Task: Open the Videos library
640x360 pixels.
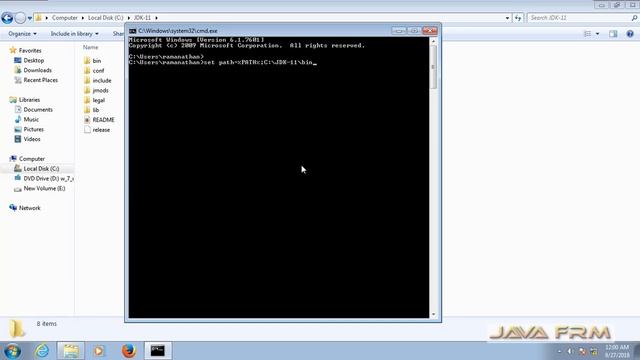Action: point(32,139)
